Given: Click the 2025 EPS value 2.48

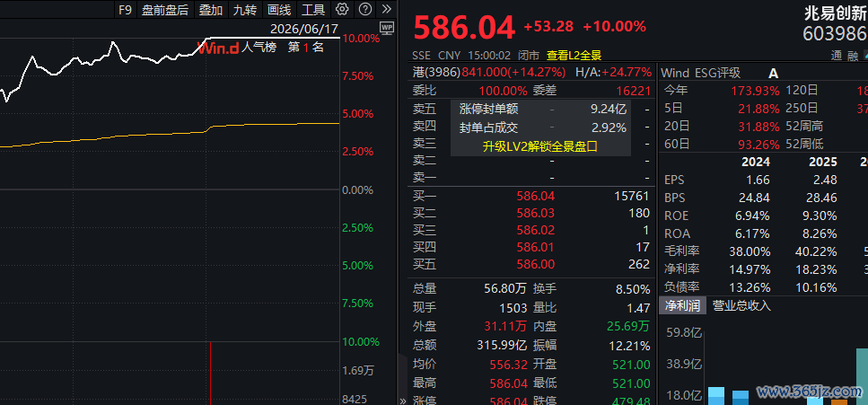Looking at the screenshot, I should pyautogui.click(x=826, y=180).
